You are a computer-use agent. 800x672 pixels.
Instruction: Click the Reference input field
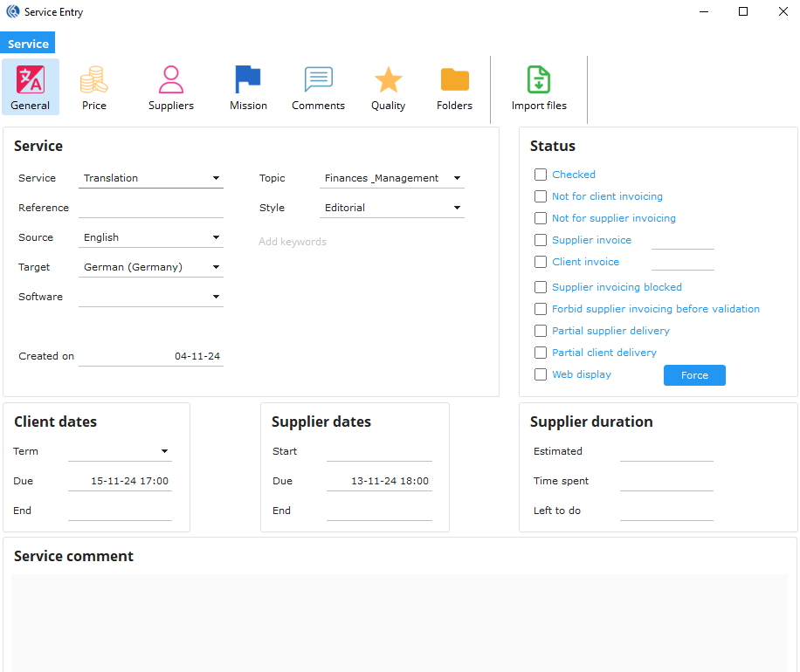click(150, 208)
